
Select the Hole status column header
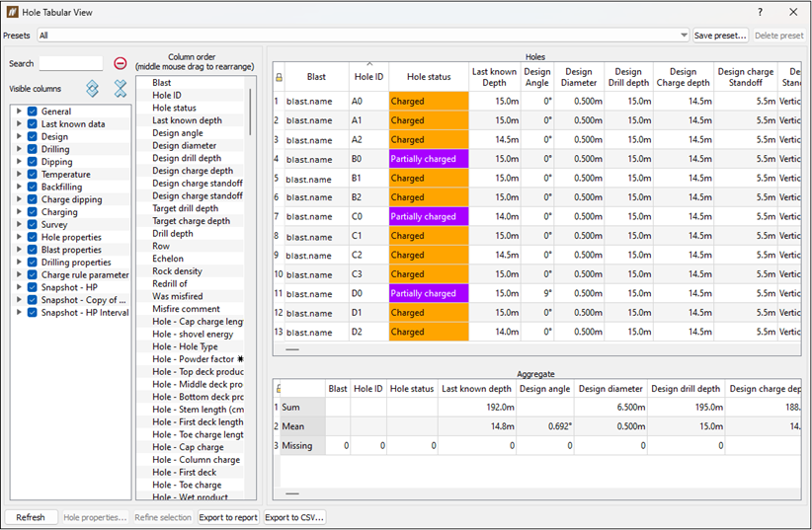[429, 77]
